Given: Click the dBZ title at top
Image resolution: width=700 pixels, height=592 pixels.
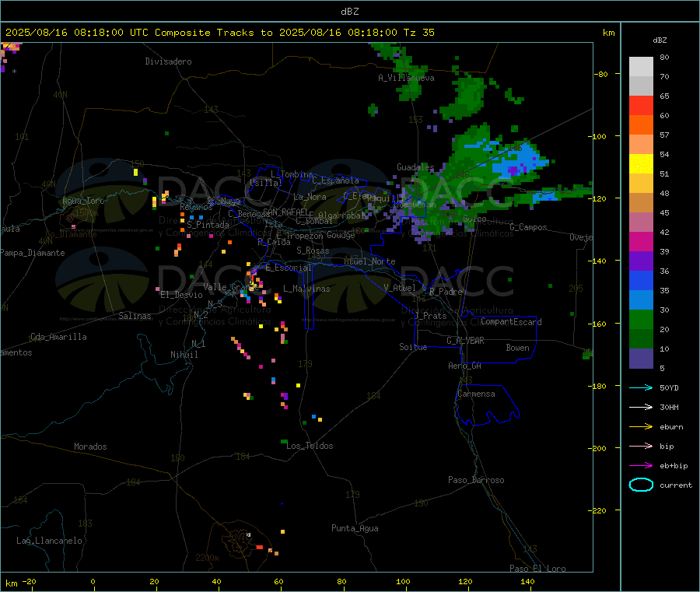Looking at the screenshot, I should pos(349,12).
